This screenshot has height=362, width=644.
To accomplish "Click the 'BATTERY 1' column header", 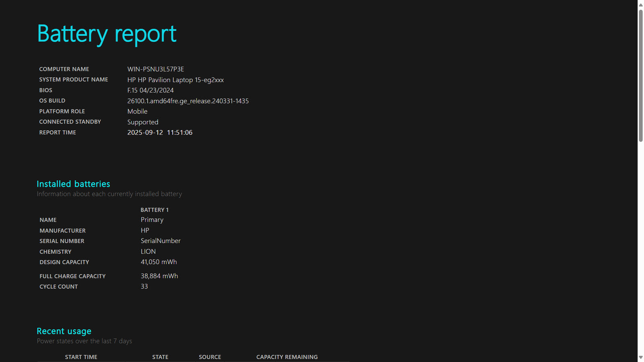I will (155, 210).
